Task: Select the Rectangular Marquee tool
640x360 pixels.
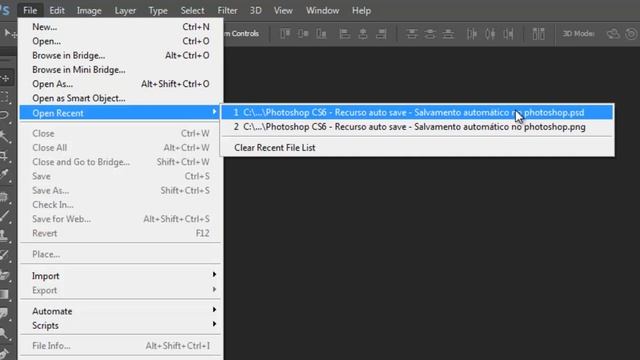Action: tap(5, 97)
